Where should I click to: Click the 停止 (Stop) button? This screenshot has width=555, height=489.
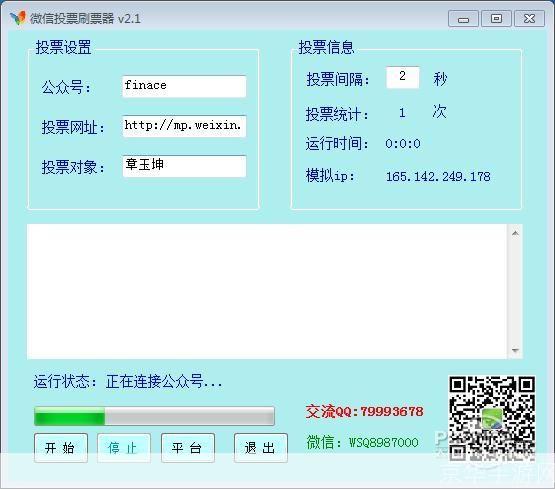(124, 448)
